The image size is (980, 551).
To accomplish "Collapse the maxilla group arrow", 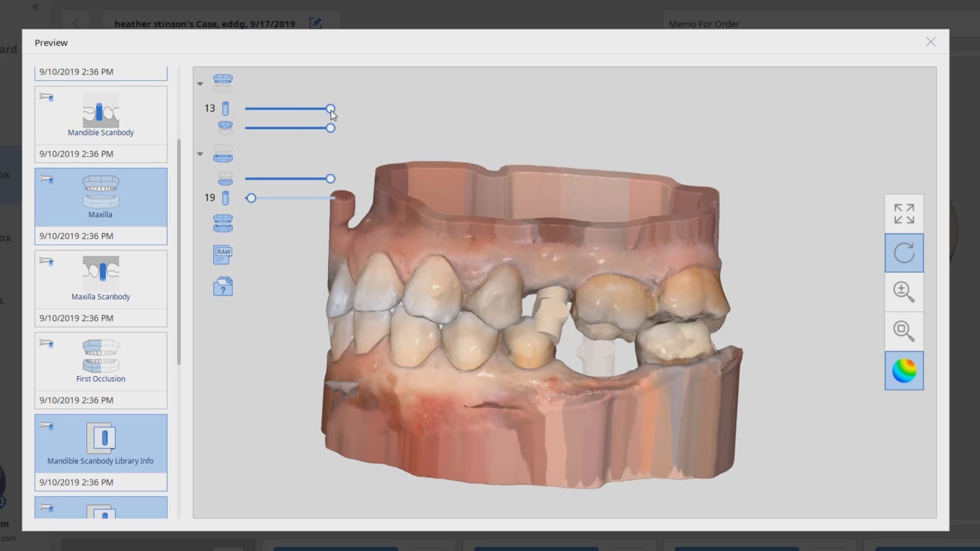I will 200,84.
